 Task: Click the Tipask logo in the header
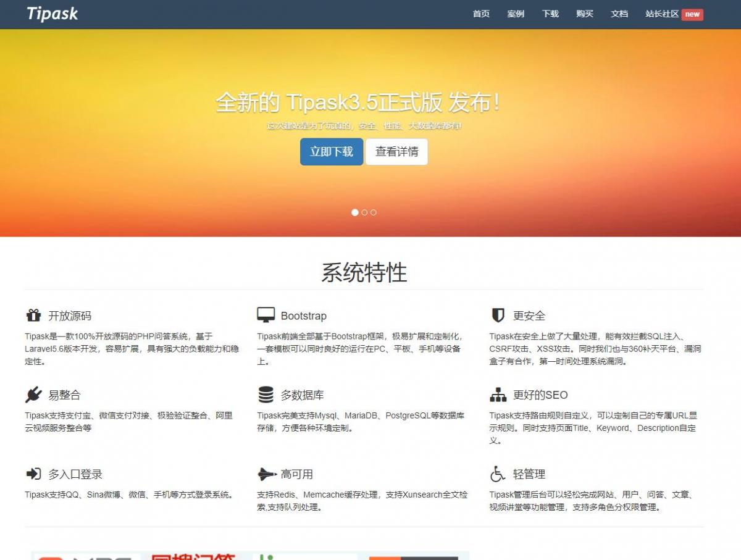[52, 14]
